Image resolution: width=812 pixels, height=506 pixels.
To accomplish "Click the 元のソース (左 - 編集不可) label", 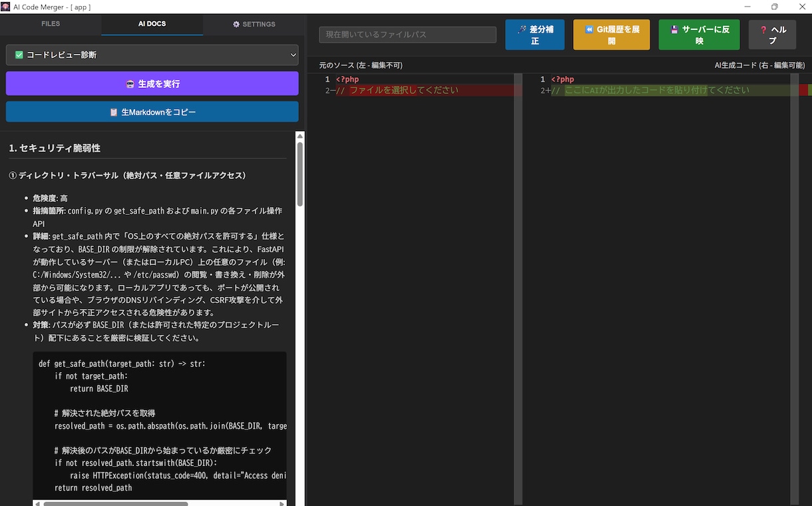I will pyautogui.click(x=361, y=65).
